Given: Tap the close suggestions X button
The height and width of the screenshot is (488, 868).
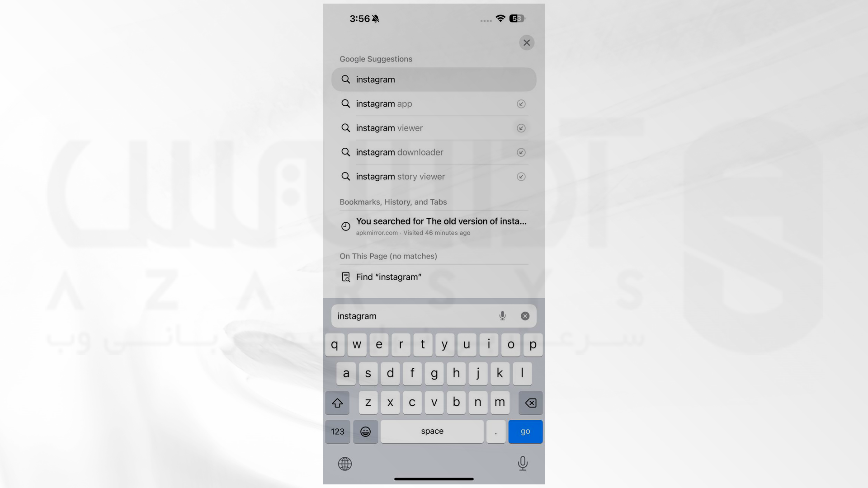Looking at the screenshot, I should (526, 42).
